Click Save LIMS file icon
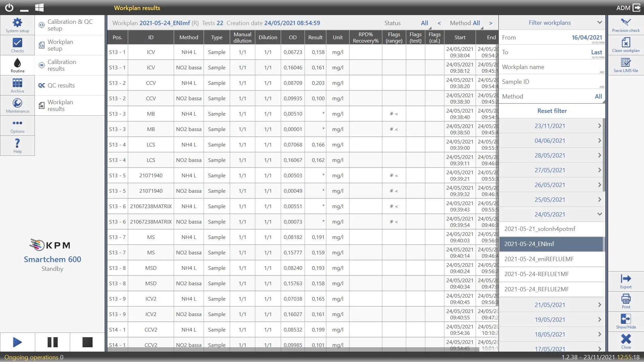This screenshot has width=644, height=362. (x=626, y=65)
